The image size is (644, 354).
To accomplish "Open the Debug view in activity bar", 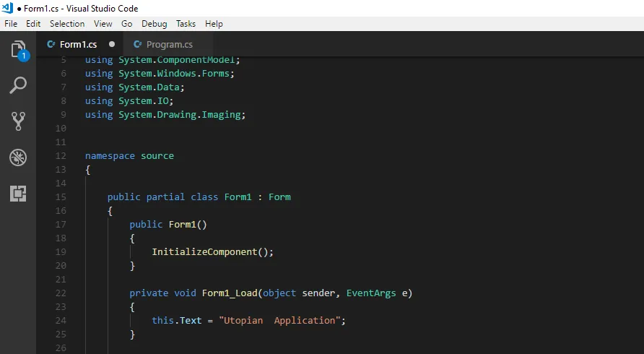I will click(x=18, y=157).
